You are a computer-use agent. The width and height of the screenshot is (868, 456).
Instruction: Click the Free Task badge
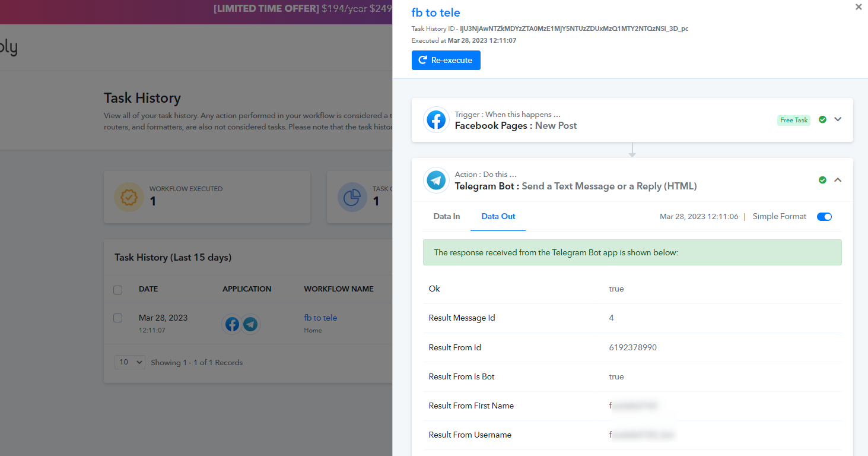(794, 120)
